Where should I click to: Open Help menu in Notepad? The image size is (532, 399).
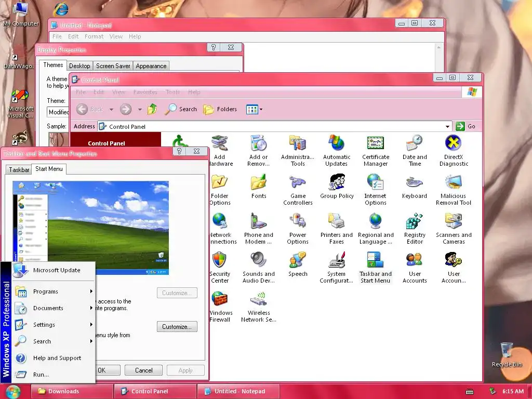click(x=135, y=36)
